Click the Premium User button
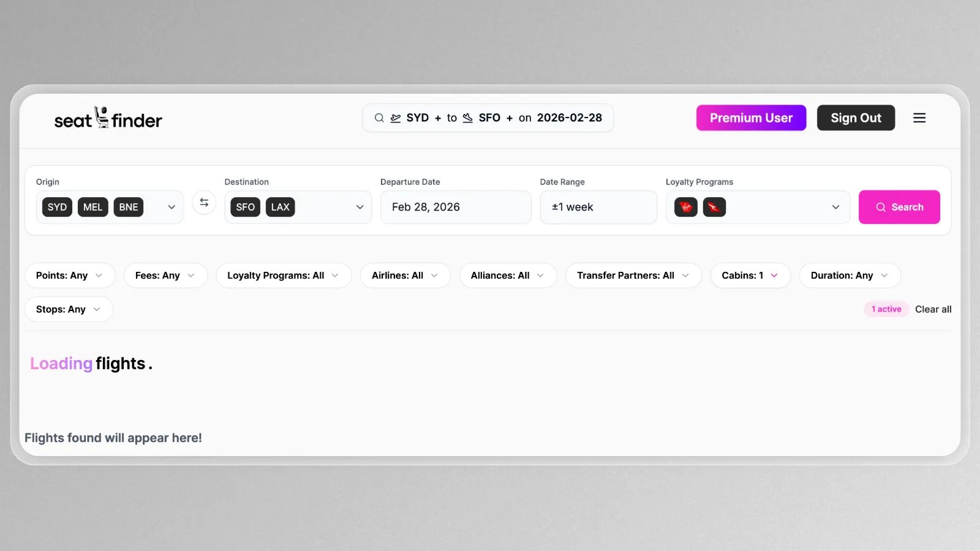Screen dimensions: 980x551 751,118
